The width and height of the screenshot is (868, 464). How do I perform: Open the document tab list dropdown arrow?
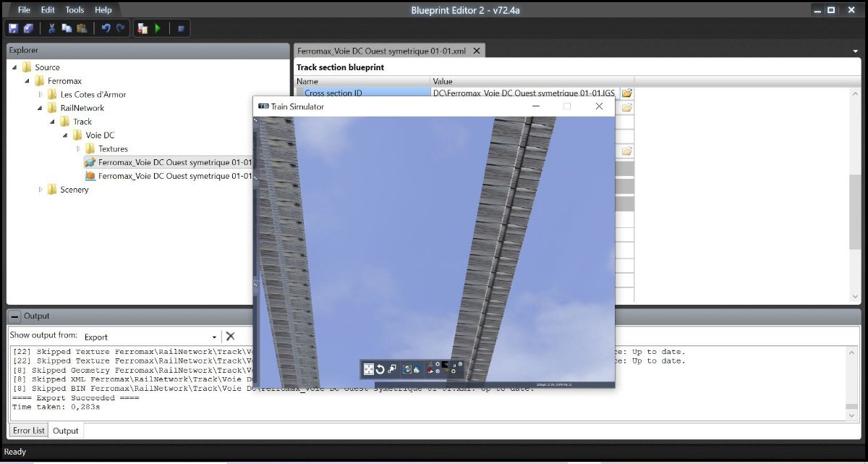coord(855,51)
